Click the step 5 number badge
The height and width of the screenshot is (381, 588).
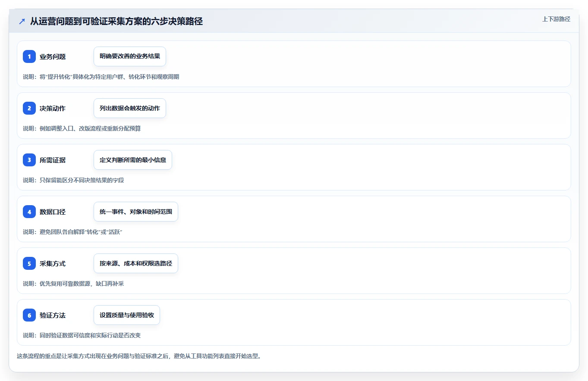coord(29,263)
